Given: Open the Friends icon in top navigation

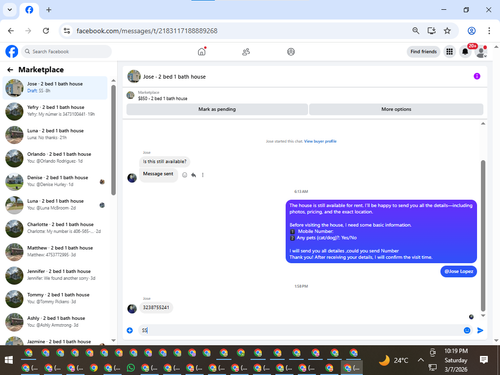Looking at the screenshot, I should coord(246,52).
